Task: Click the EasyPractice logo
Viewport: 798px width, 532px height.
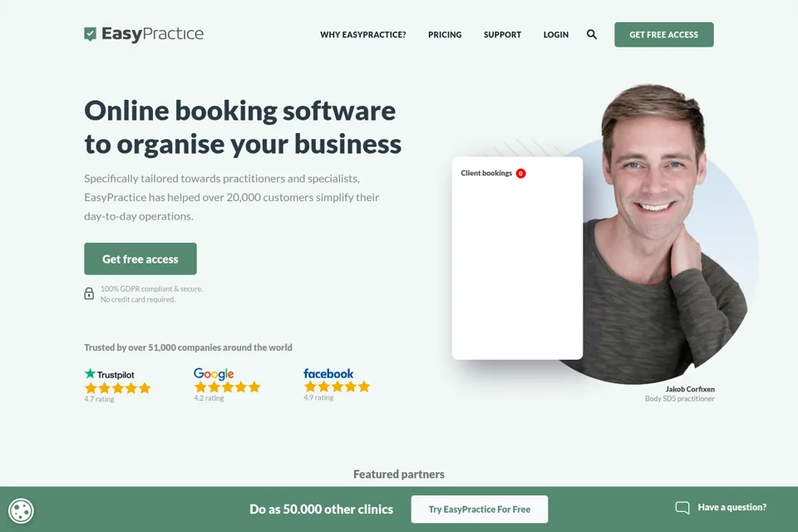Action: [144, 34]
